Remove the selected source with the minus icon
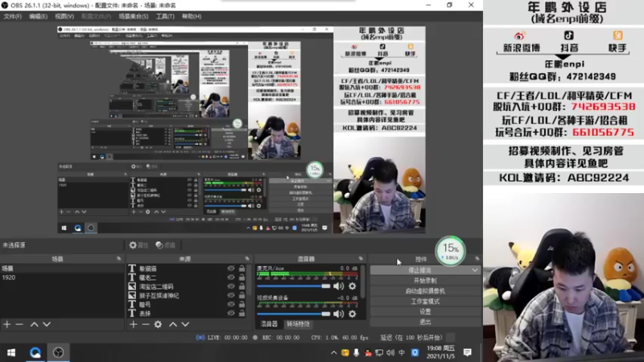This screenshot has width=644, height=362. 146,324
